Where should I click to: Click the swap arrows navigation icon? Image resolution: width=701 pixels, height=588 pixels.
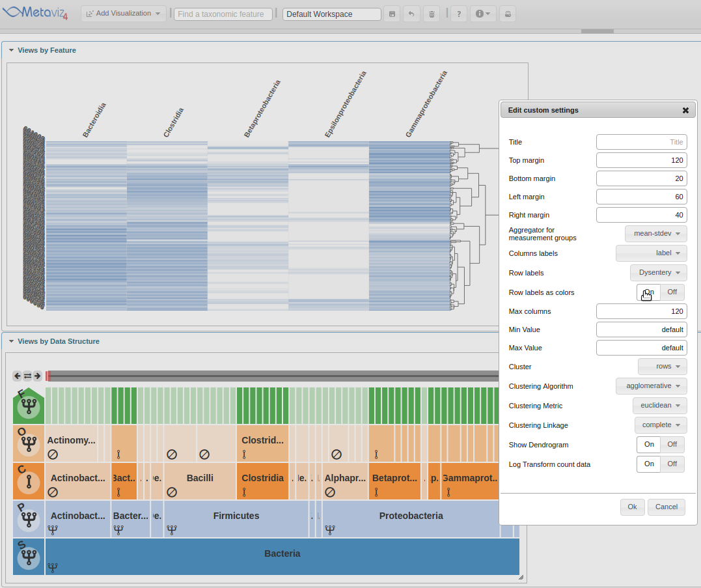(x=27, y=376)
